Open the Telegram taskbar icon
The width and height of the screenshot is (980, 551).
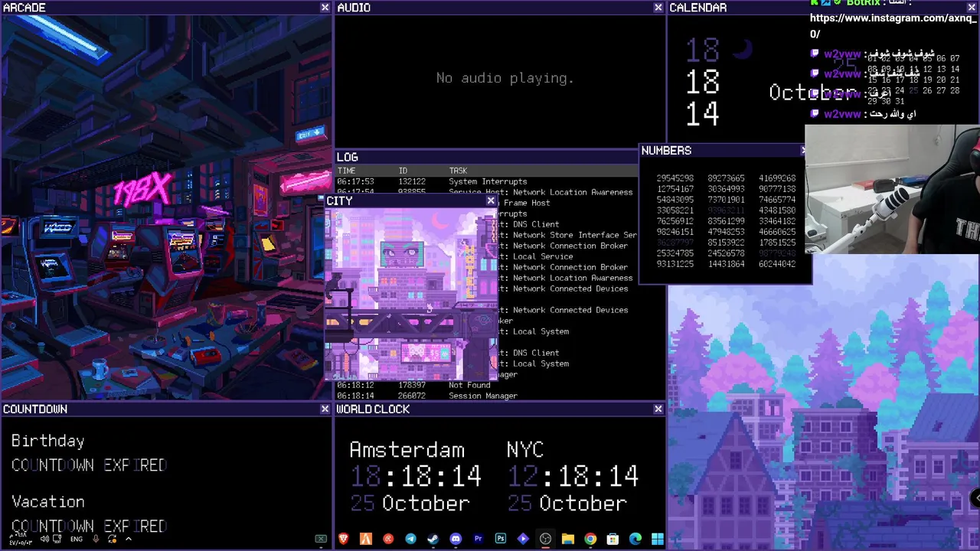coord(410,539)
